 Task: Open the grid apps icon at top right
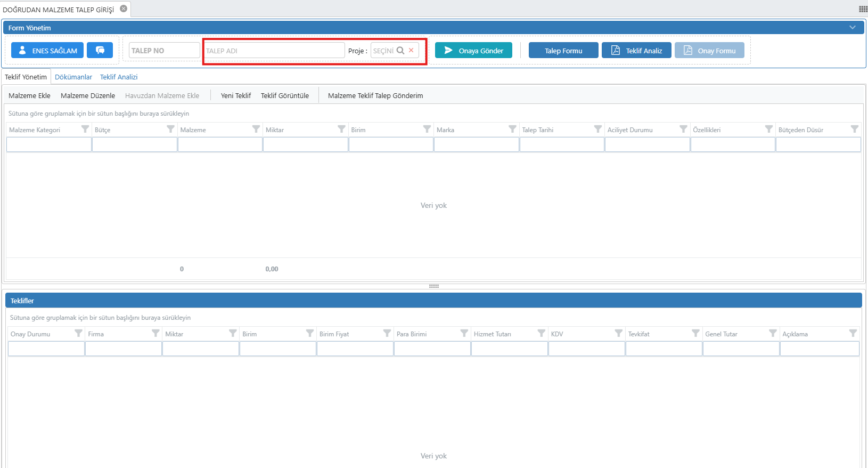(863, 9)
